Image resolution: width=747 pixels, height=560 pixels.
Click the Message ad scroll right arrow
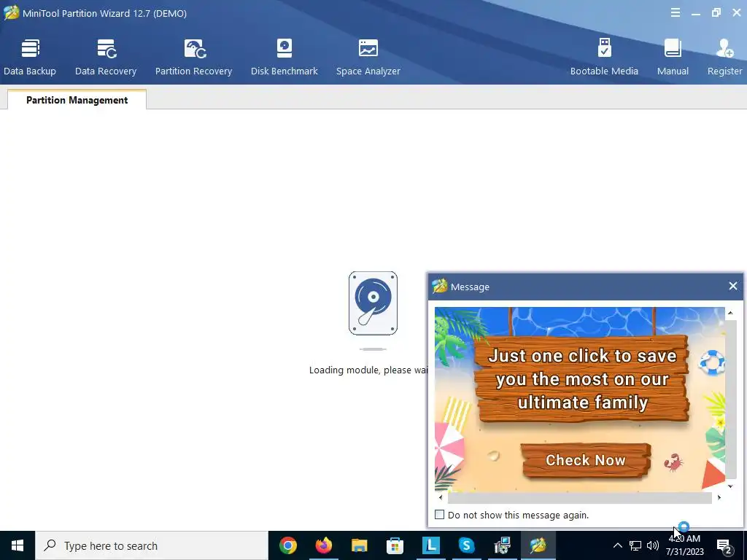(719, 497)
